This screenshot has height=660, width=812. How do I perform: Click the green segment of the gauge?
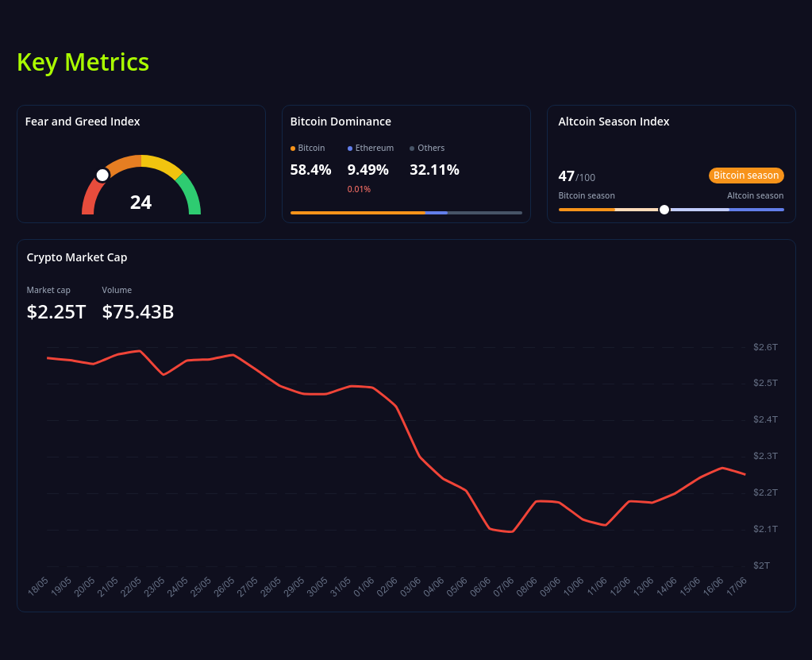(190, 194)
